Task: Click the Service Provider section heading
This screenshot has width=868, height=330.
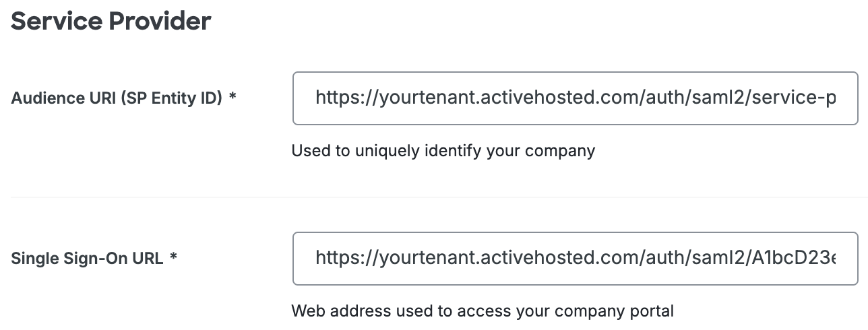Action: pyautogui.click(x=111, y=22)
